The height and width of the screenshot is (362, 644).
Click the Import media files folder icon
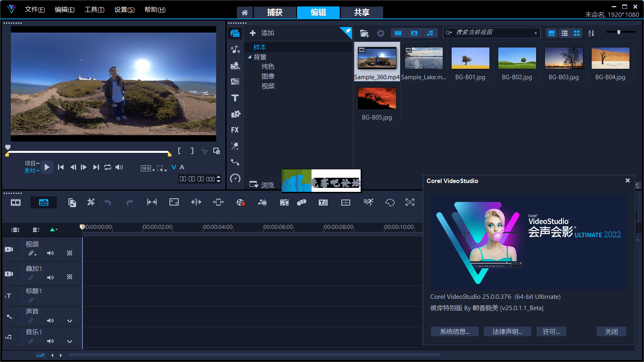[x=364, y=33]
